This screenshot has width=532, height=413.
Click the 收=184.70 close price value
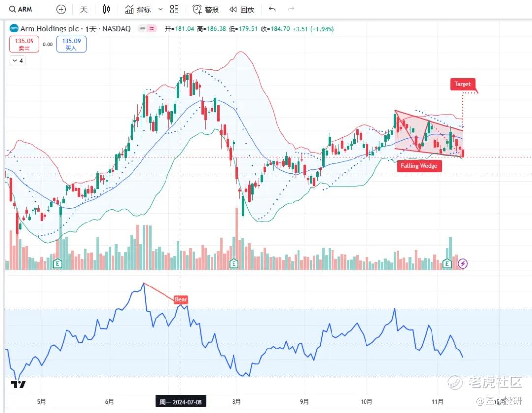[x=275, y=29]
